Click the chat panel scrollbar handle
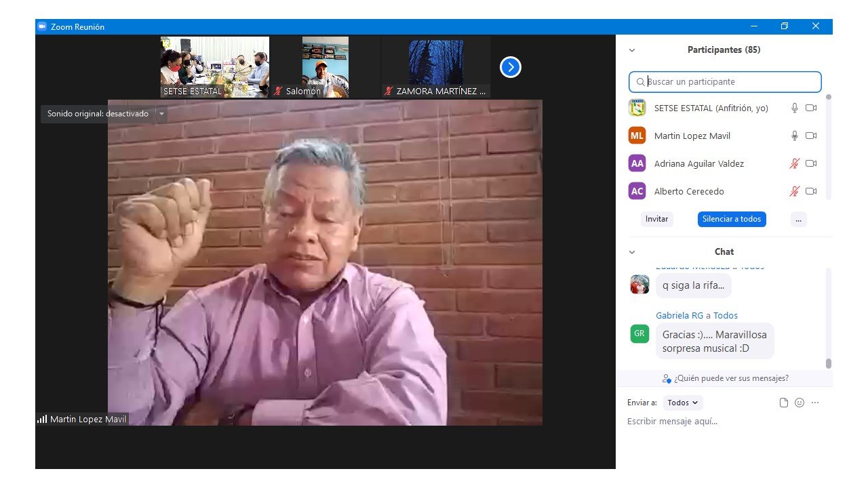 click(x=828, y=363)
